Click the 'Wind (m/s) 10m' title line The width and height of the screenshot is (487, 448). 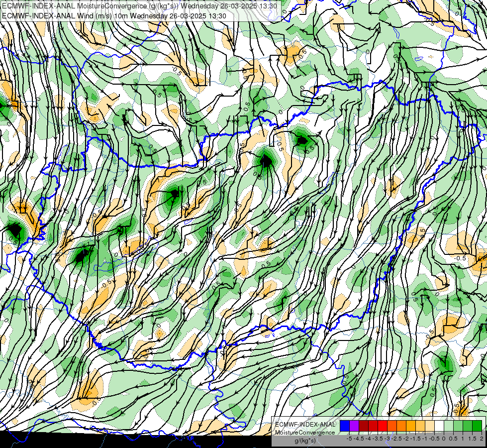pos(114,16)
